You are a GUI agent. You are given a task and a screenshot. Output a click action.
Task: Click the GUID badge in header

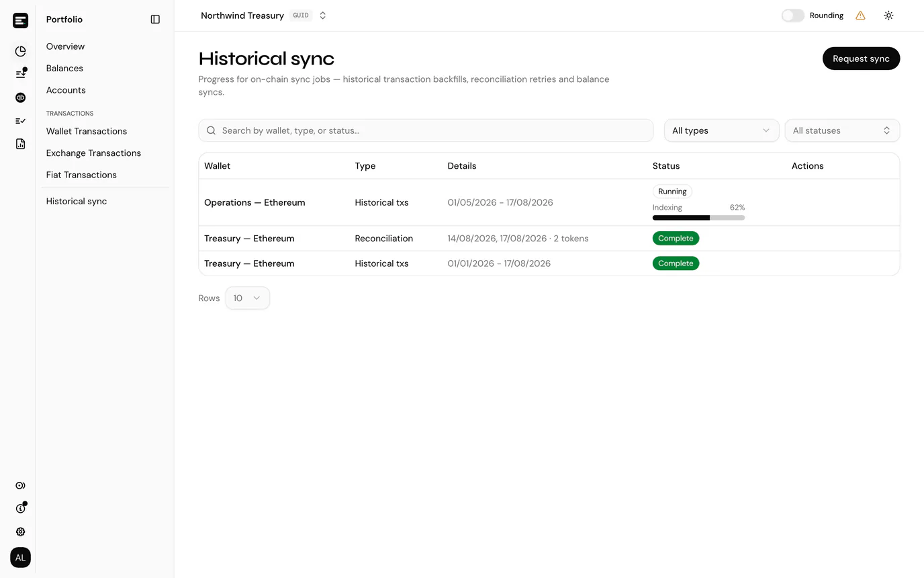point(301,15)
